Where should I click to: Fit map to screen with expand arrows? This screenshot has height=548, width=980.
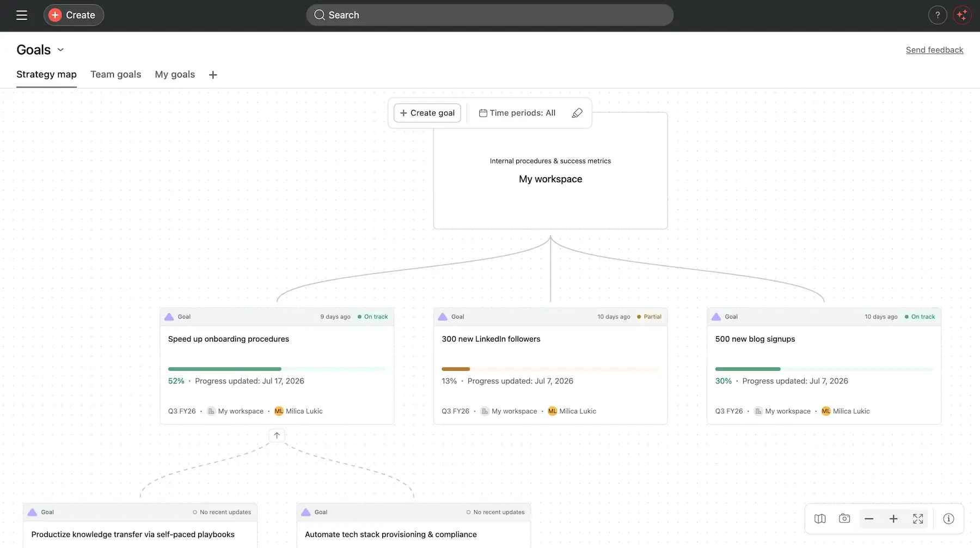point(918,519)
